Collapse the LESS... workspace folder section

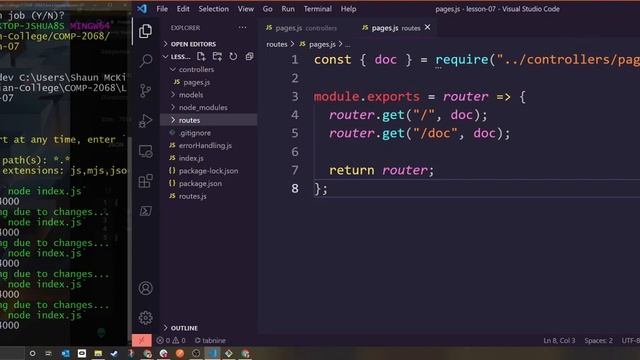(x=177, y=56)
